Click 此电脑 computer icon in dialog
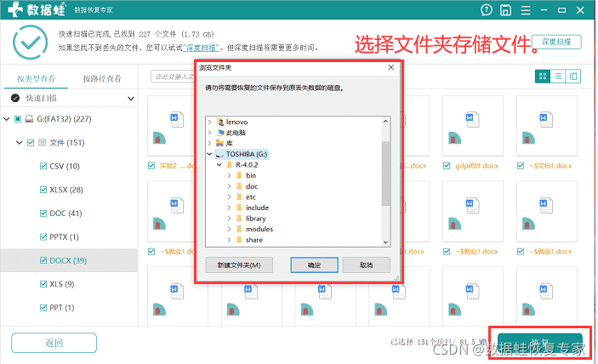598x364 pixels. tap(220, 133)
